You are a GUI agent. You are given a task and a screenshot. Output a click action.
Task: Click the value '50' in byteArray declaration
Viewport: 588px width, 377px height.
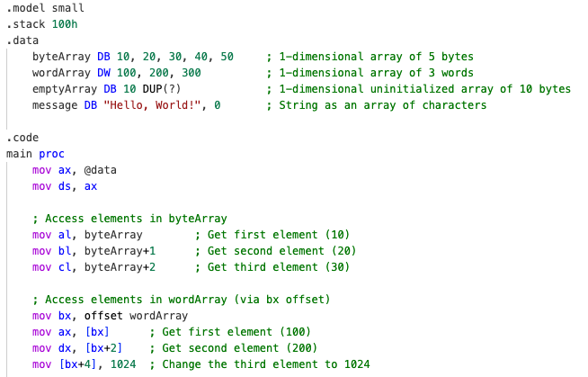227,57
